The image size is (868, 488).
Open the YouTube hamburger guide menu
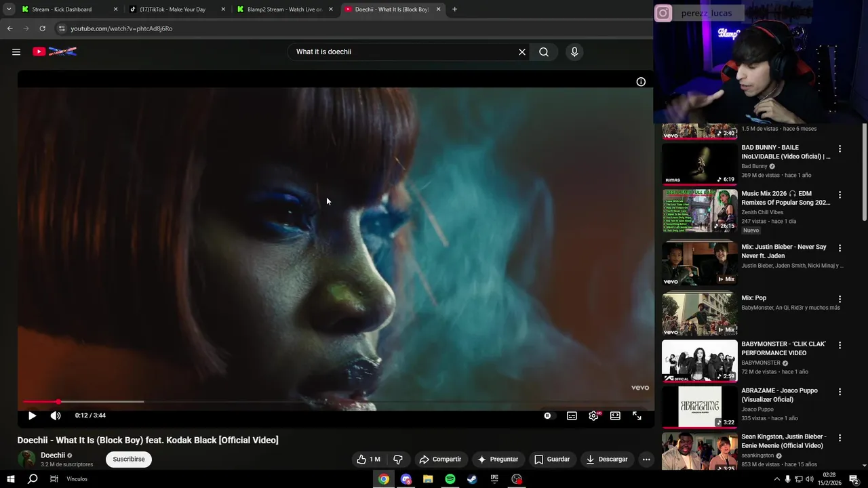16,52
